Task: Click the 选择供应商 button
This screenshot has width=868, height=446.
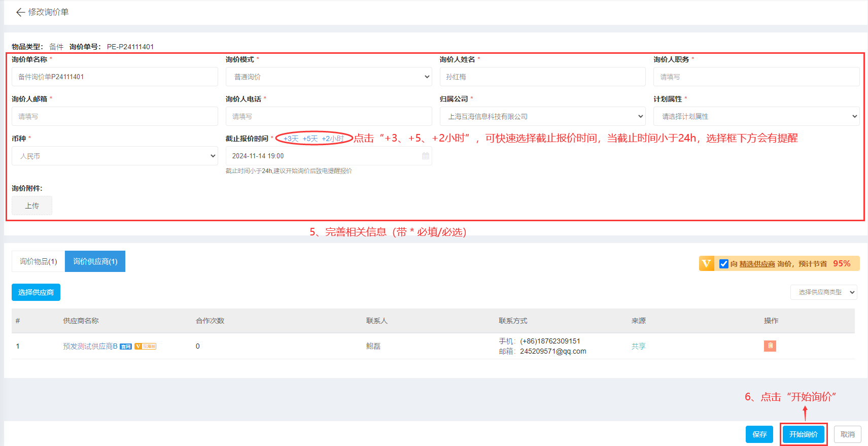Action: (x=36, y=292)
